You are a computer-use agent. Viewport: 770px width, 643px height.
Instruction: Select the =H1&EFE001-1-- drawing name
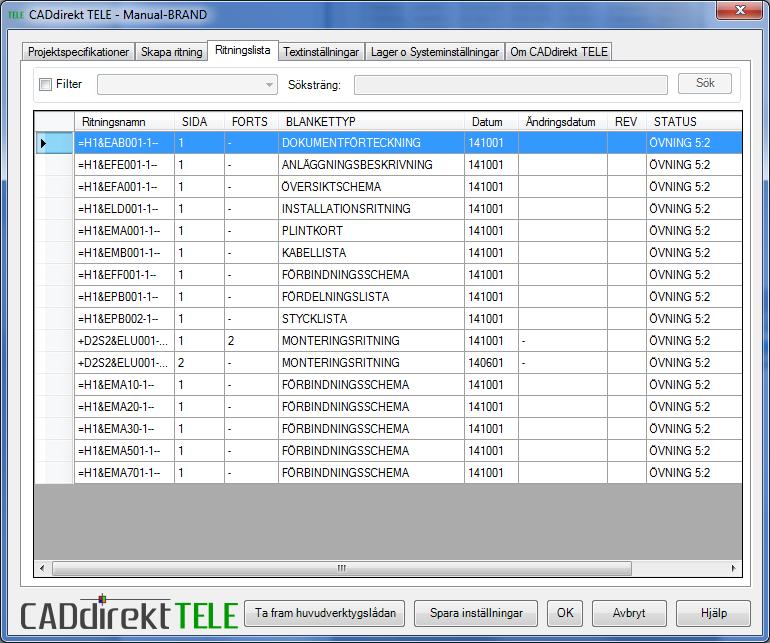124,165
